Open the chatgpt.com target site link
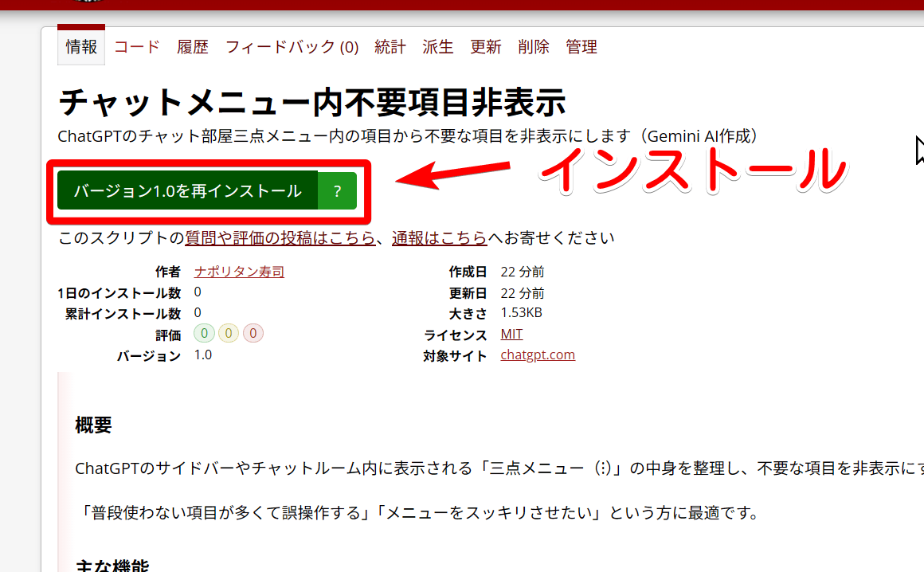This screenshot has height=572, width=924. click(x=538, y=355)
